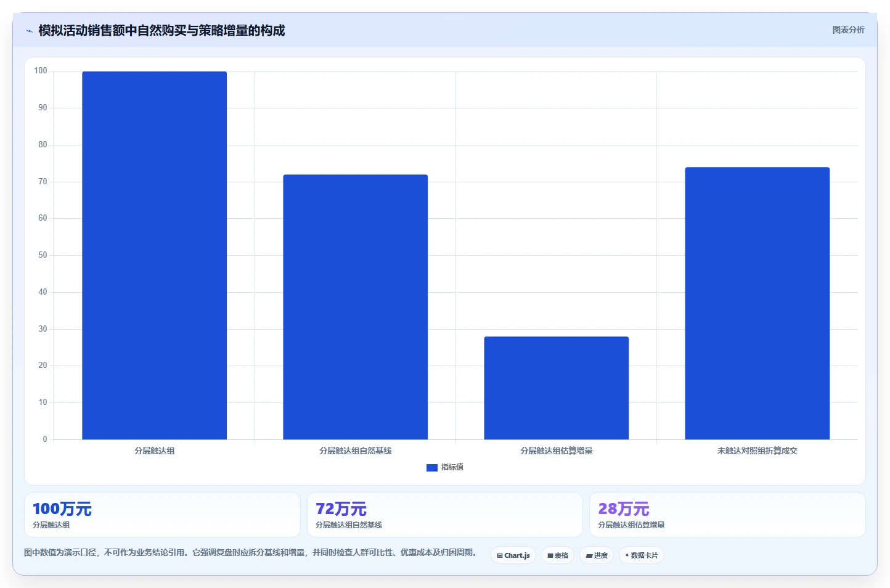
Task: Click the 72万元 card value
Action: click(341, 509)
